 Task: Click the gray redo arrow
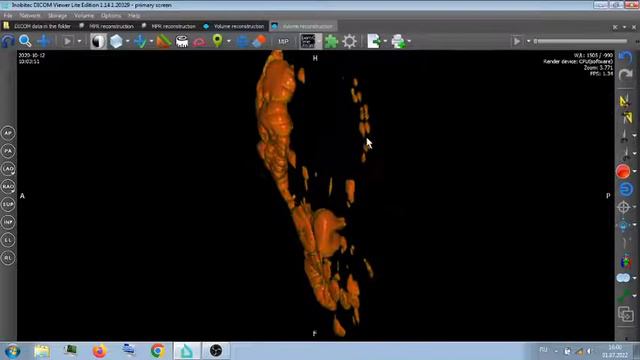click(625, 75)
